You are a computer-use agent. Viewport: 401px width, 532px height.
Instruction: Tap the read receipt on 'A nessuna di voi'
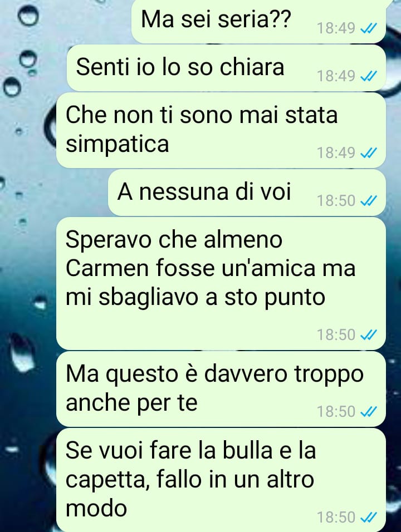click(x=368, y=201)
